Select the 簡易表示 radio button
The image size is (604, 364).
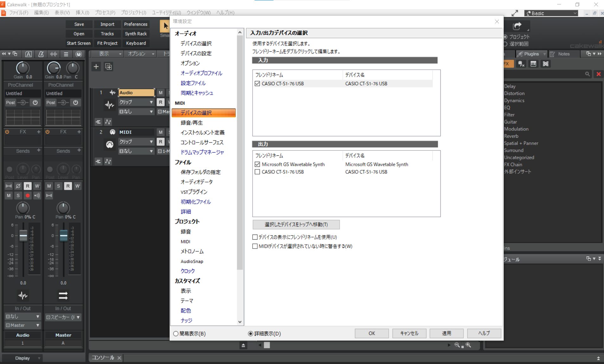click(176, 334)
